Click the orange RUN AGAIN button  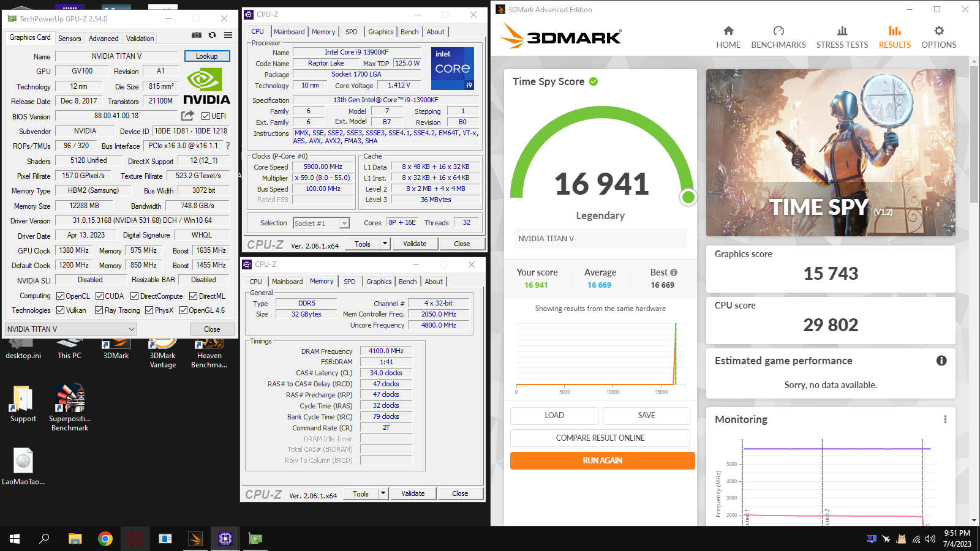602,460
